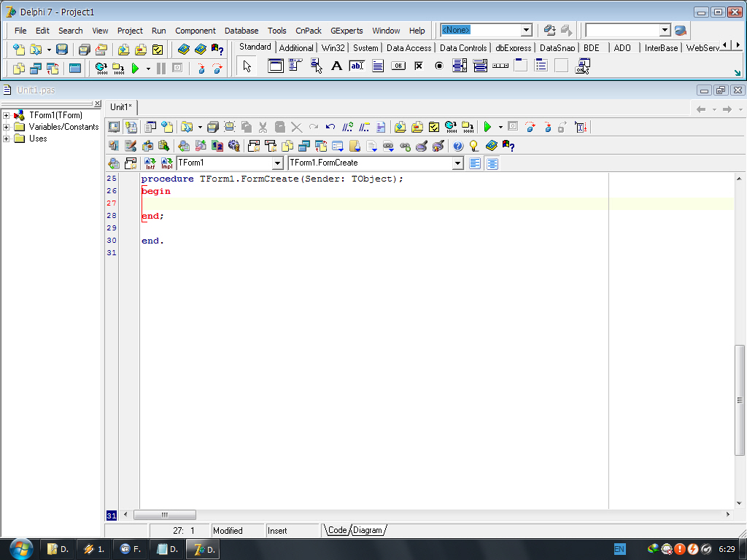This screenshot has height=560, width=747.
Task: Switch to the ADO palette tab
Action: [x=622, y=47]
